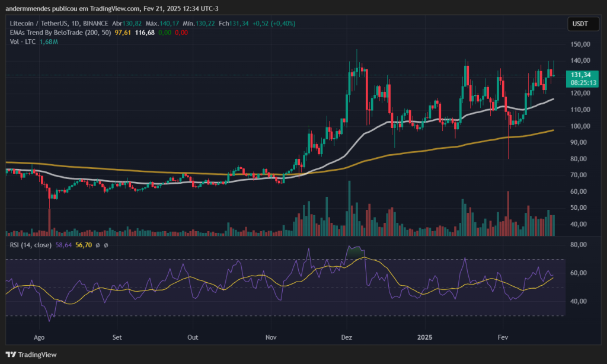The image size is (607, 364).
Task: Click the RSI moving average value 56,70
Action: [x=84, y=245]
